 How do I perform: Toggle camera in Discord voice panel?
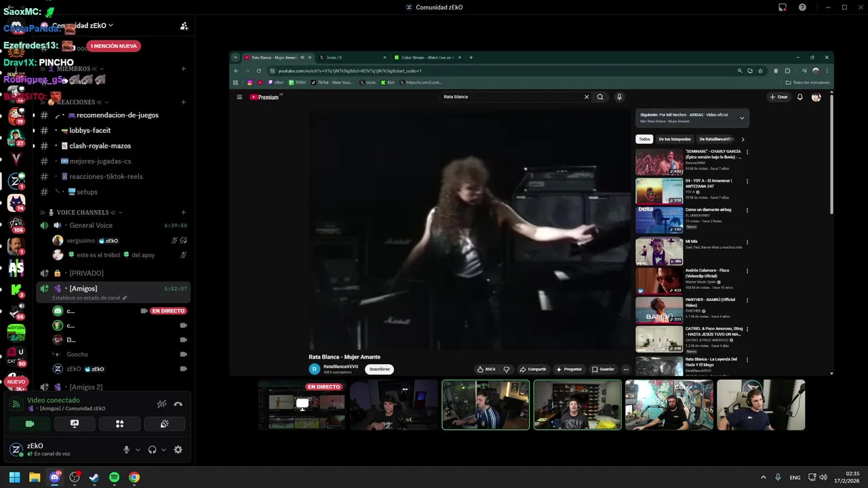[30, 424]
